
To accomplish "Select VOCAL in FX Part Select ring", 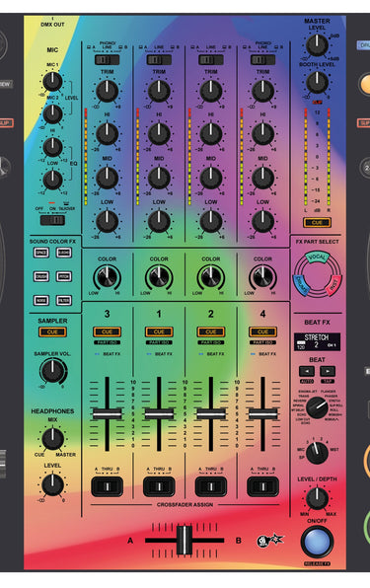I will [317, 257].
